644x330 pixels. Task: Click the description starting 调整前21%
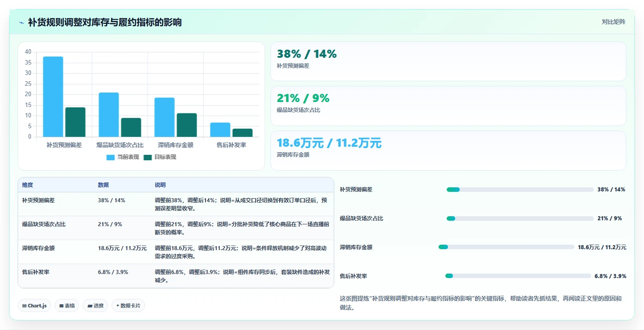coord(242,228)
